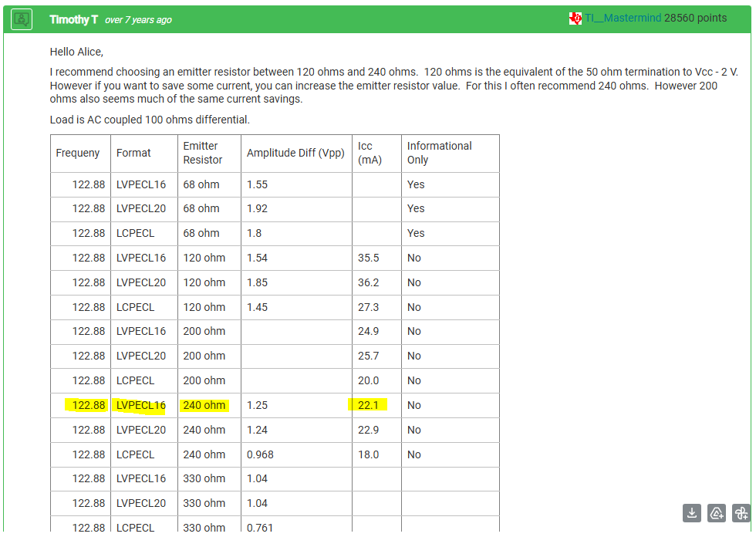This screenshot has width=756, height=537.
Task: Click the user avatar icon beside Timothy T
Action: click(x=22, y=19)
